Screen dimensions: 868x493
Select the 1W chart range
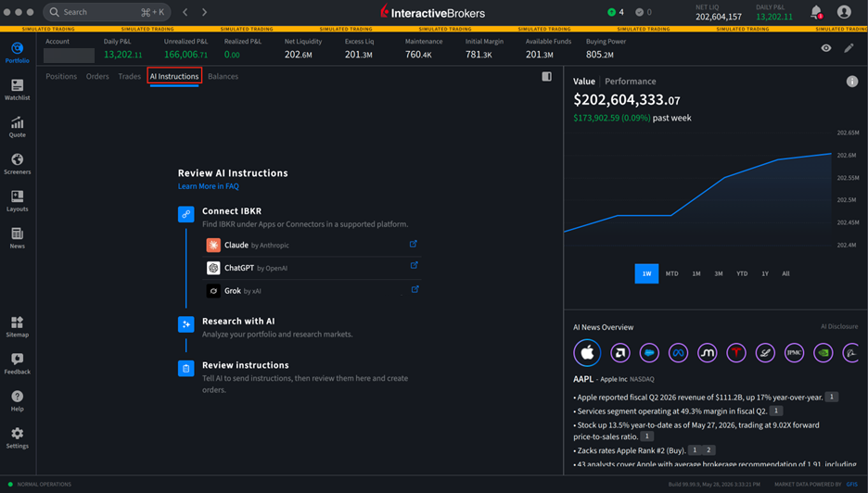(x=646, y=273)
